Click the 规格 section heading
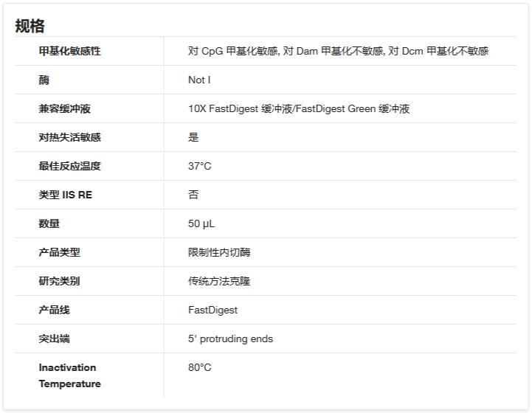The image size is (532, 413). 30,26
